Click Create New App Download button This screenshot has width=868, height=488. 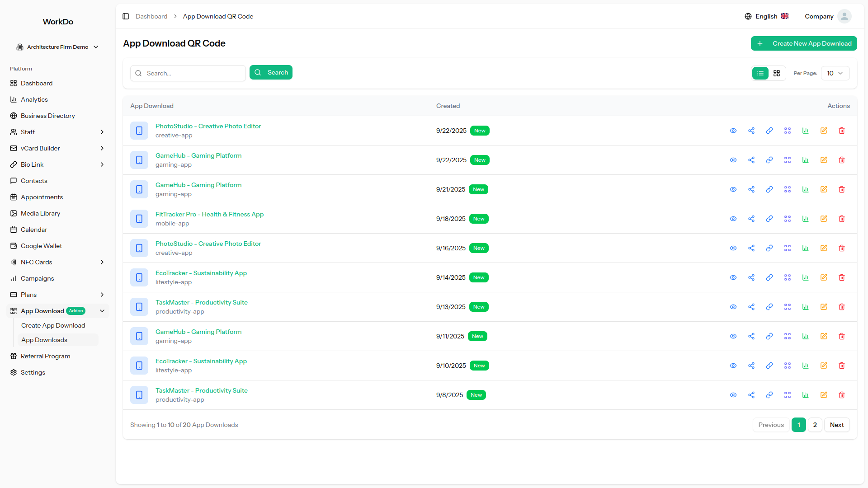pos(804,43)
